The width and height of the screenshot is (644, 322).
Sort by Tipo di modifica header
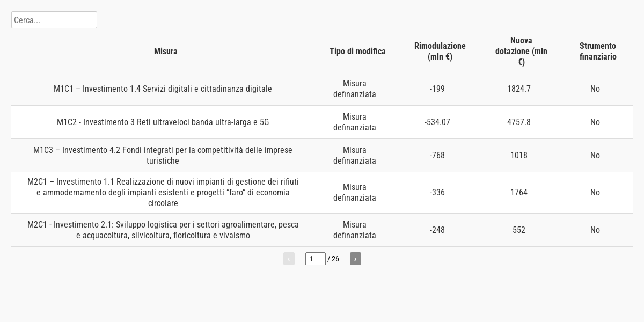357,52
